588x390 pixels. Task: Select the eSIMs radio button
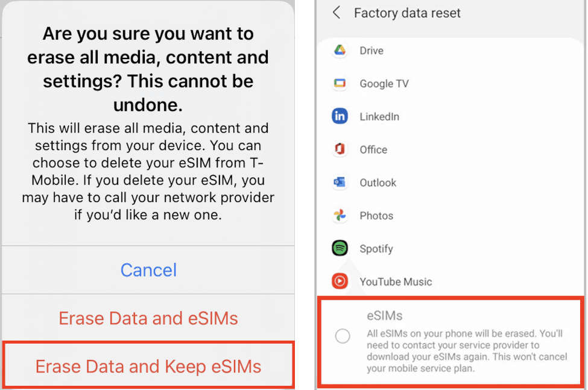[x=343, y=336]
